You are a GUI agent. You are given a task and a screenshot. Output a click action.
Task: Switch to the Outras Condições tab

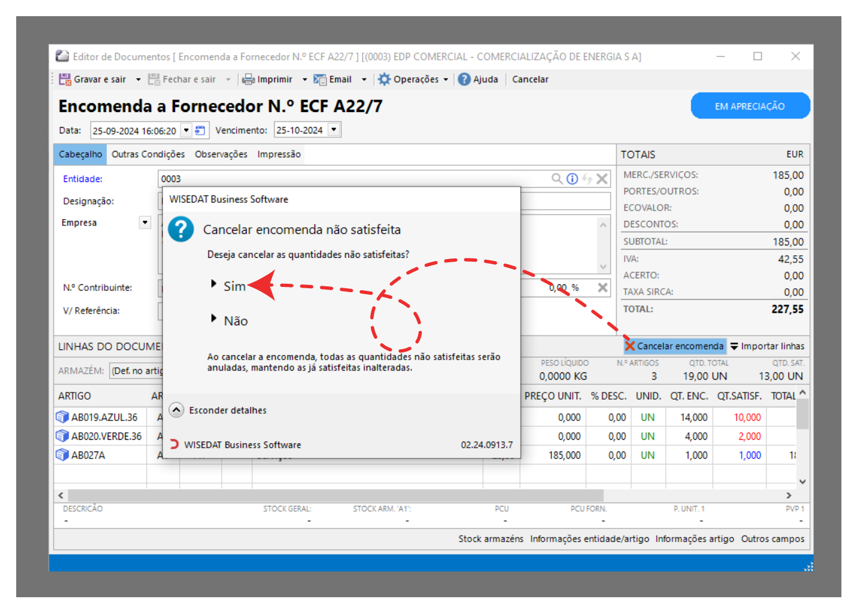point(148,155)
